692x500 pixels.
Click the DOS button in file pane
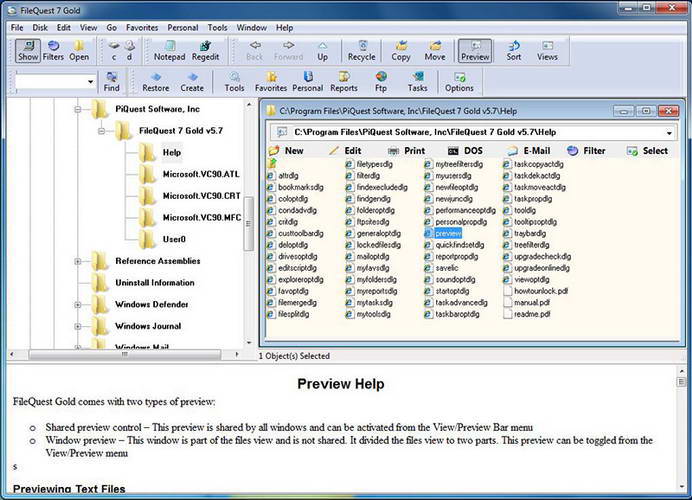pos(465,151)
